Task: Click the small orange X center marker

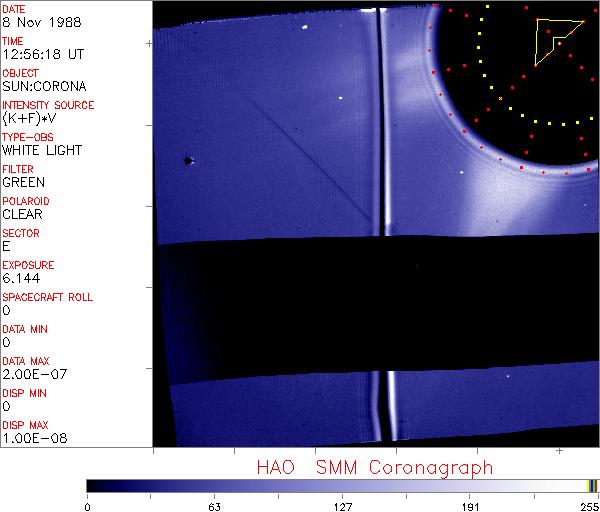Action: (x=500, y=98)
